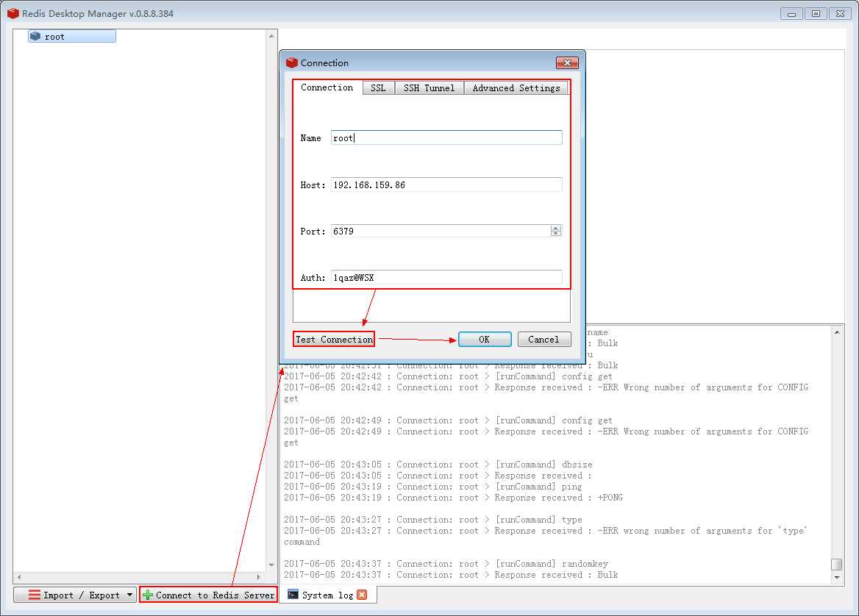This screenshot has width=859, height=616.
Task: Click the log panel scroll down arrow
Action: (837, 577)
